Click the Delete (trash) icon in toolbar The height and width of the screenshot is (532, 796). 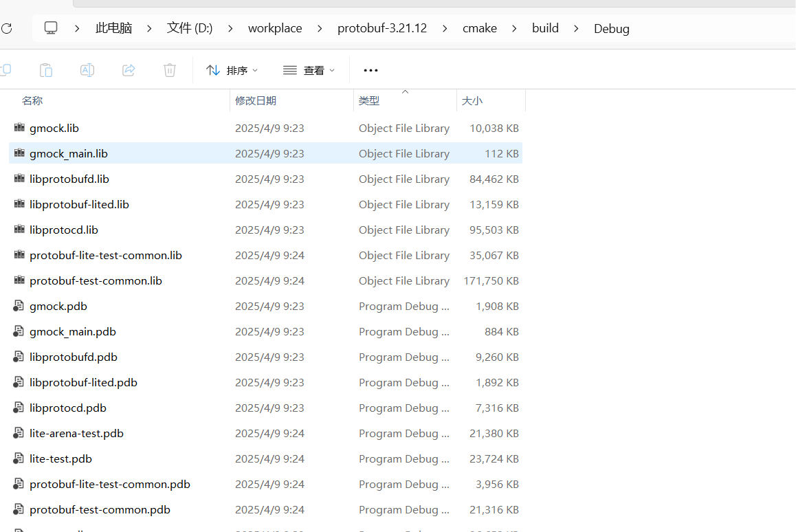(169, 69)
